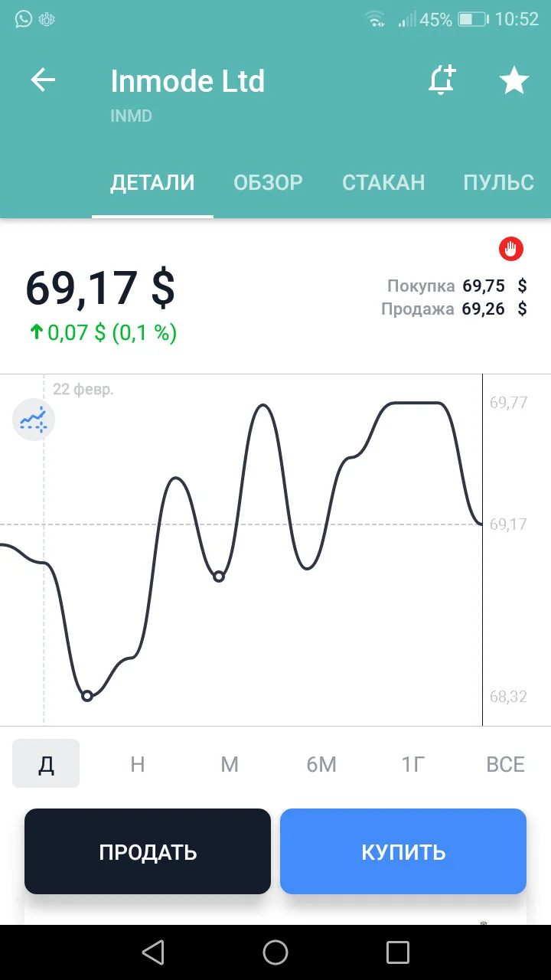
Task: Select the ВСЕ all-time chart period
Action: click(x=505, y=763)
